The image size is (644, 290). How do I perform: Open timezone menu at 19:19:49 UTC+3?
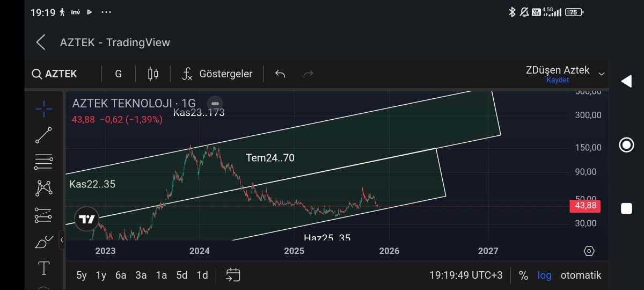click(466, 275)
